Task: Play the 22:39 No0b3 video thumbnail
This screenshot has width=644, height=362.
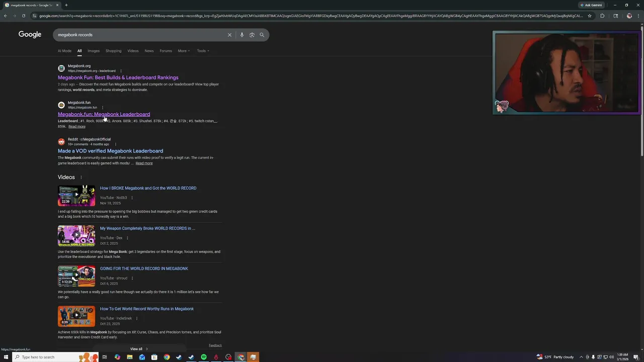Action: (x=76, y=196)
